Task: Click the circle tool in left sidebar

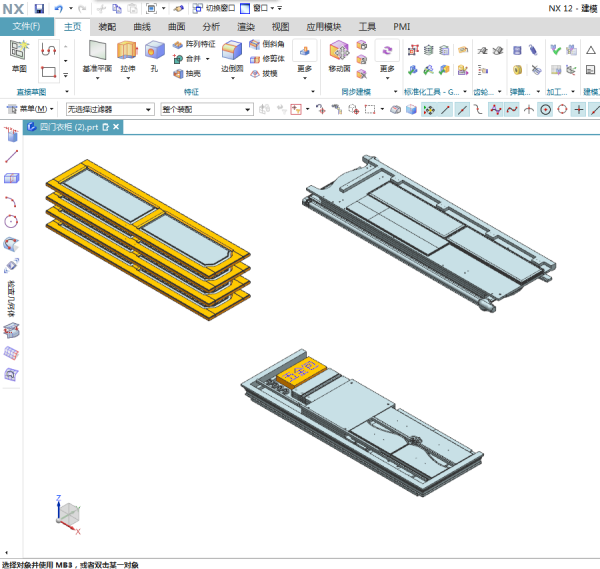Action: click(x=12, y=221)
